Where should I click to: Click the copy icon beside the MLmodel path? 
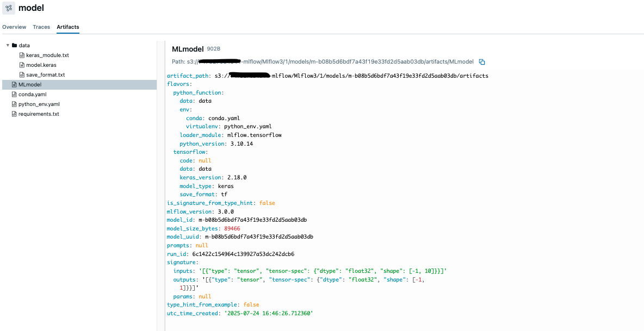point(482,61)
